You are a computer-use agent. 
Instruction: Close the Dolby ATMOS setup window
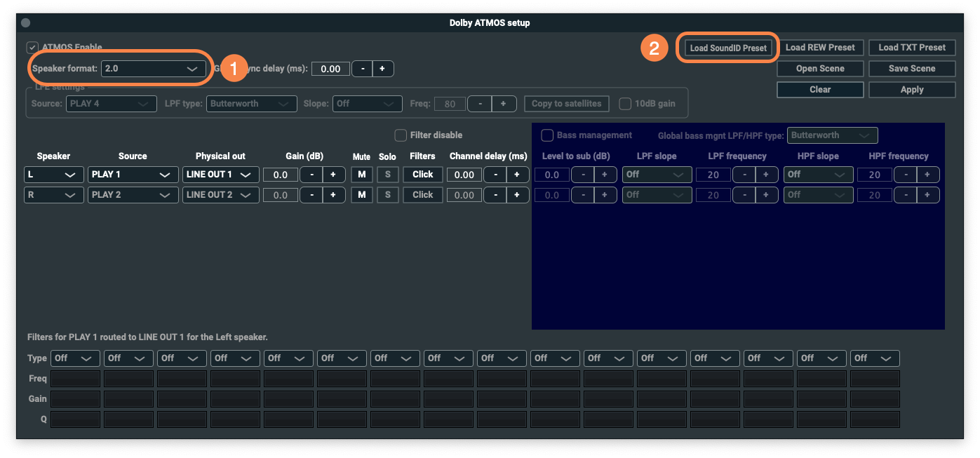tap(26, 22)
